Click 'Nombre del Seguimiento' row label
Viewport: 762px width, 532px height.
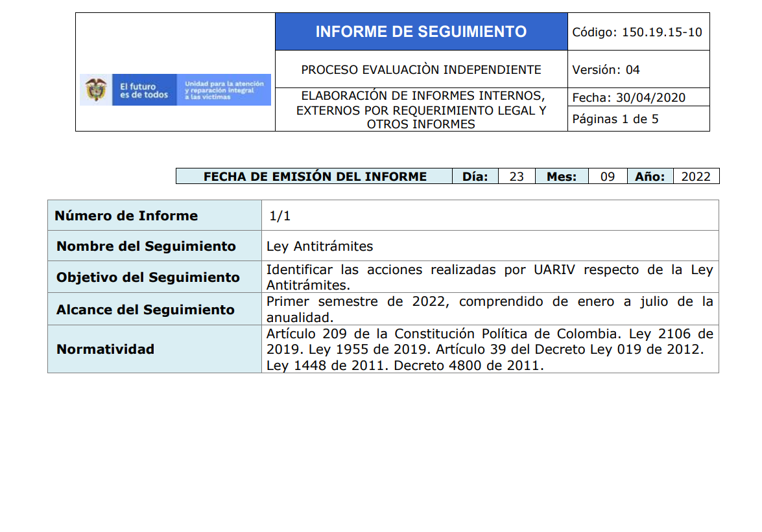click(147, 247)
